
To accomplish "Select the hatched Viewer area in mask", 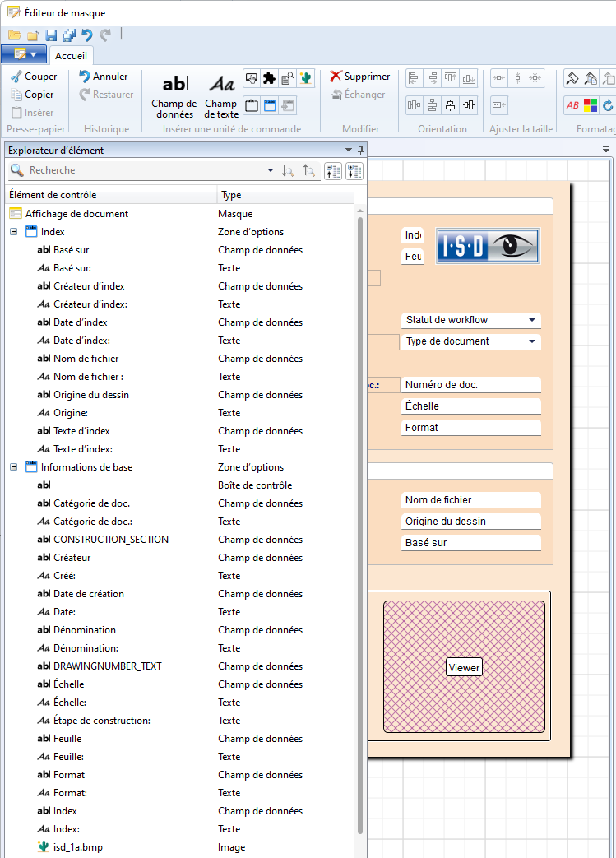I will pyautogui.click(x=464, y=666).
